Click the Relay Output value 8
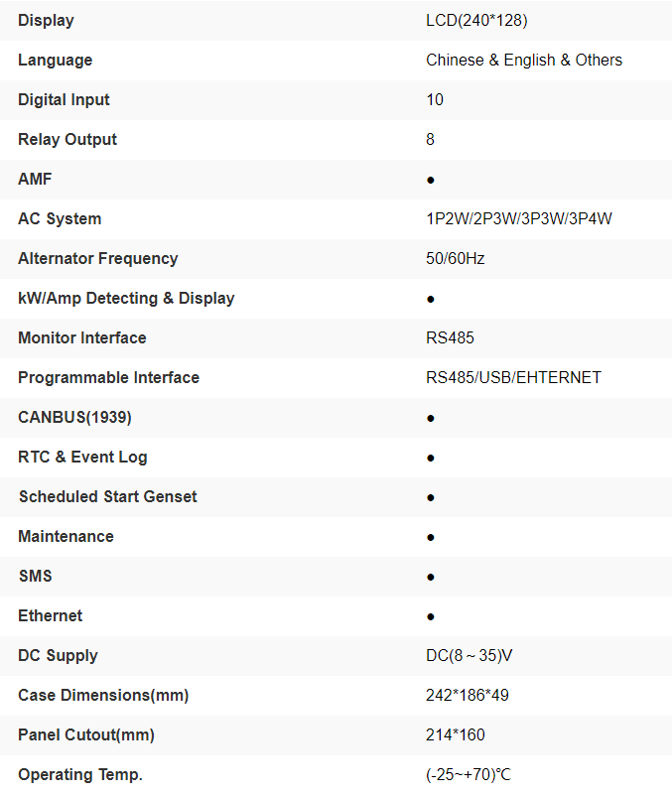Image resolution: width=672 pixels, height=796 pixels. click(430, 139)
